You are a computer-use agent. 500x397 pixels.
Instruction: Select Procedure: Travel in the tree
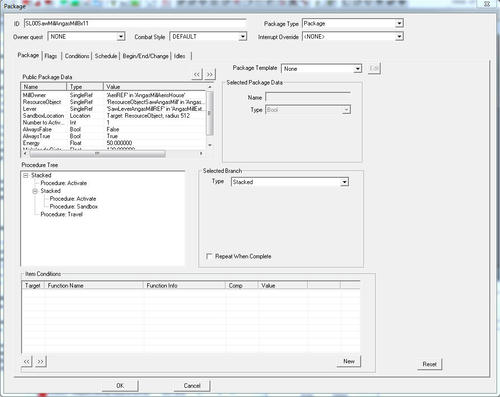(62, 214)
